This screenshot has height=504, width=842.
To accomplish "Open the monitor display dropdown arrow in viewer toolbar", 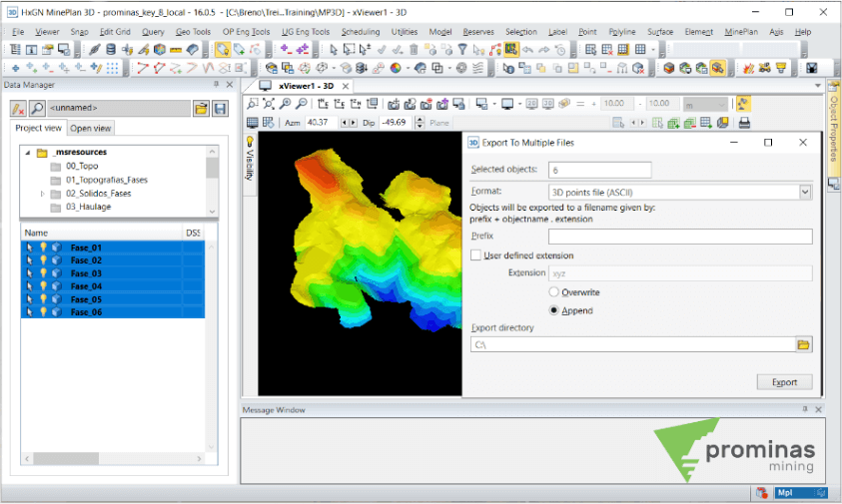I will coord(519,104).
